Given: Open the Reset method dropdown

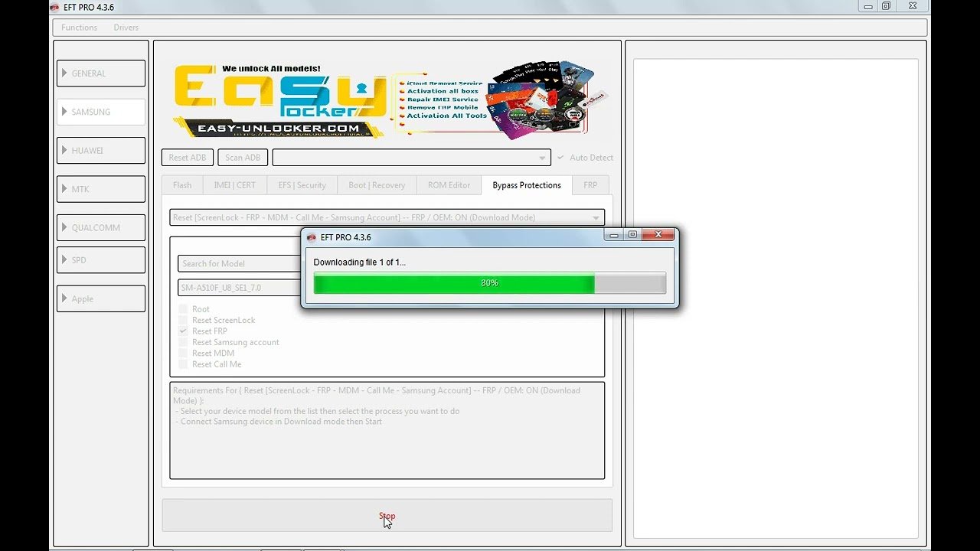Looking at the screenshot, I should point(387,217).
